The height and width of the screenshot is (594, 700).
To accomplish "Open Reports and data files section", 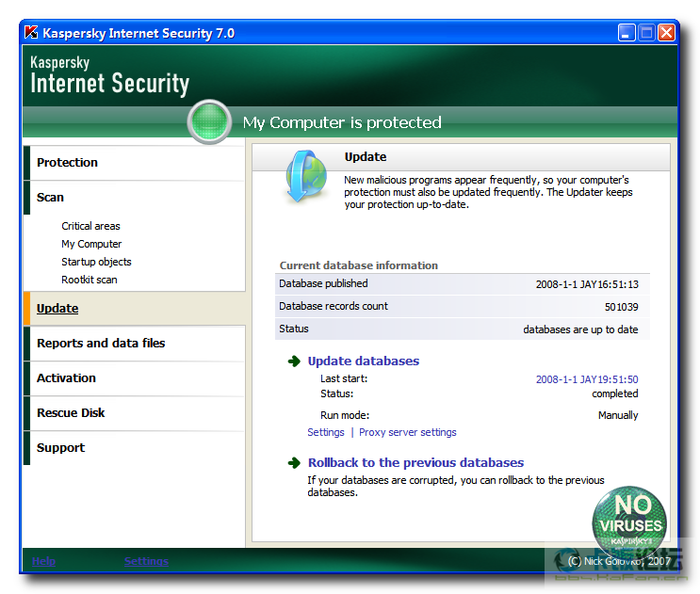I will click(x=101, y=343).
